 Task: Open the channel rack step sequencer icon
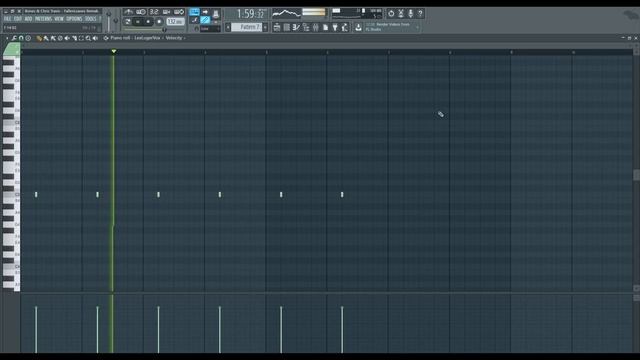[287, 27]
